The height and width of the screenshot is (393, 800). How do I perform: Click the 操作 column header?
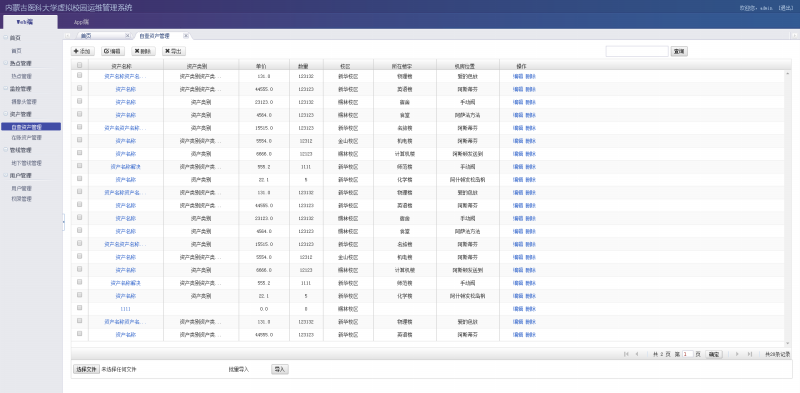521,66
